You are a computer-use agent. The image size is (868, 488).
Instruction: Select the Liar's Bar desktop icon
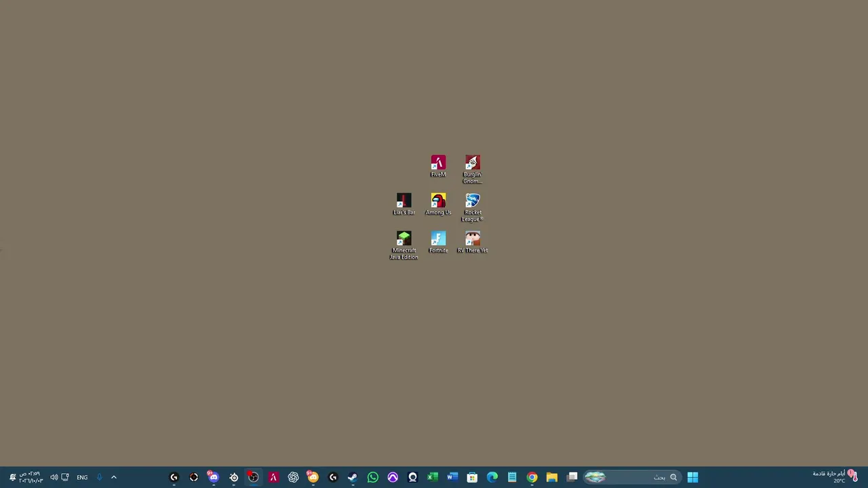point(403,205)
